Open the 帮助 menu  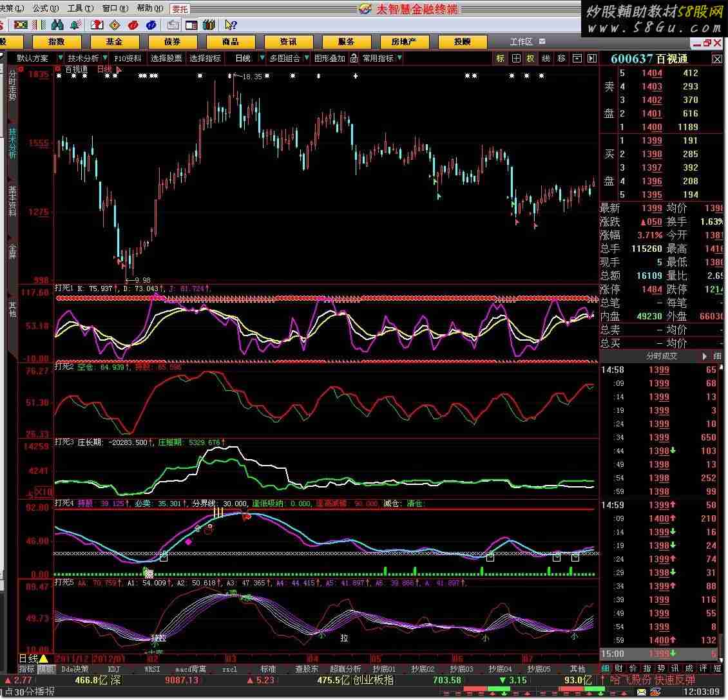pos(150,8)
